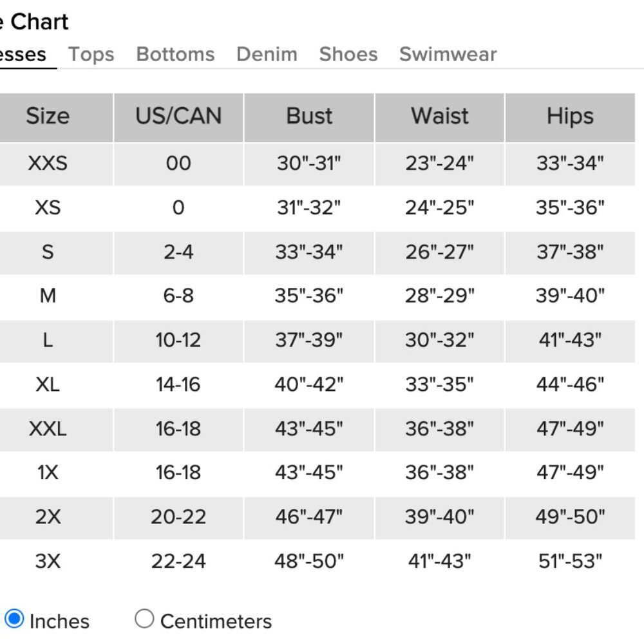Show the Swimwear size chart tab
The width and height of the screenshot is (644, 644).
[x=448, y=55]
